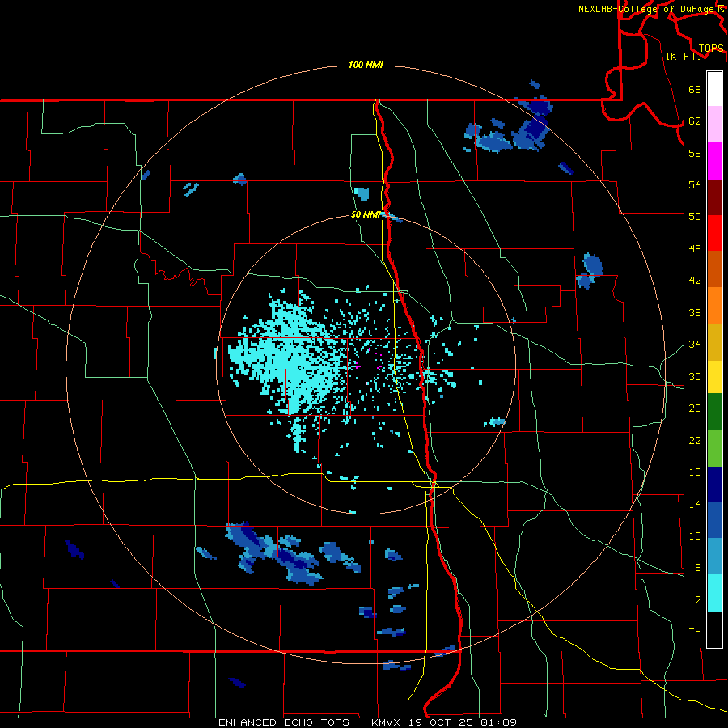Click the "22" scale value
The width and height of the screenshot is (728, 728).
tap(695, 440)
